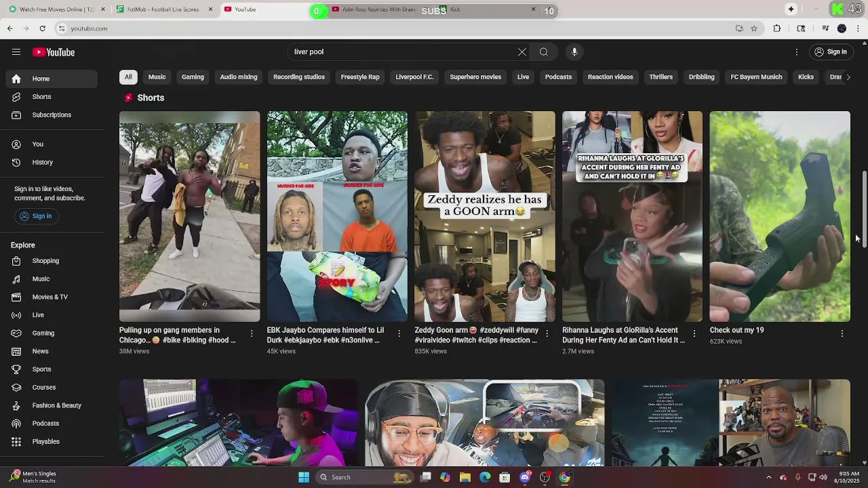Open Gaming under Explore
Image resolution: width=868 pixels, height=488 pixels.
point(52,333)
